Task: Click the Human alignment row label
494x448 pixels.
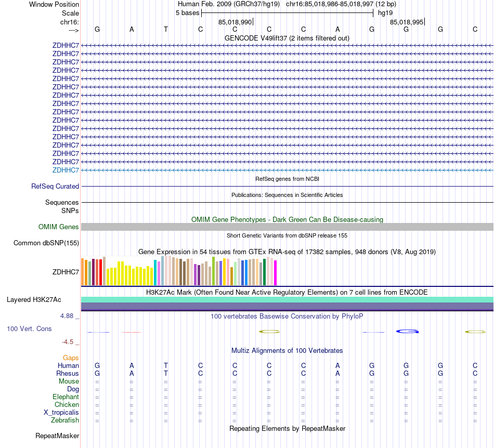Action: (68, 365)
